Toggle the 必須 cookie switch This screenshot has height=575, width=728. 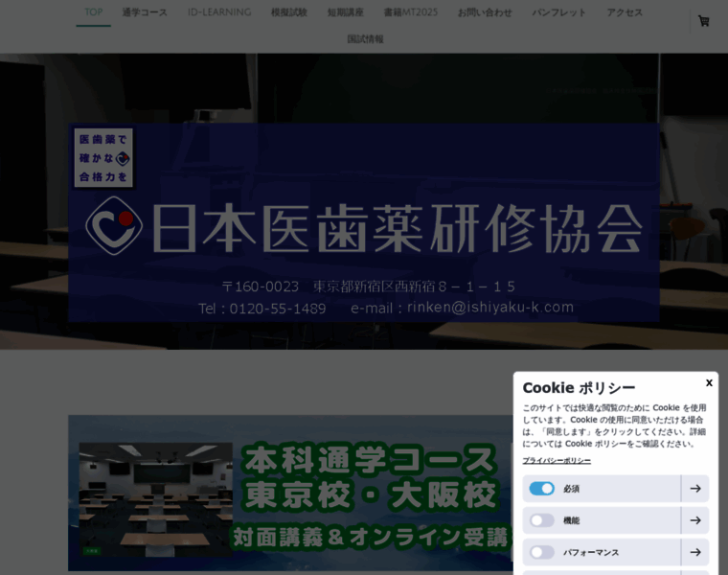542,489
